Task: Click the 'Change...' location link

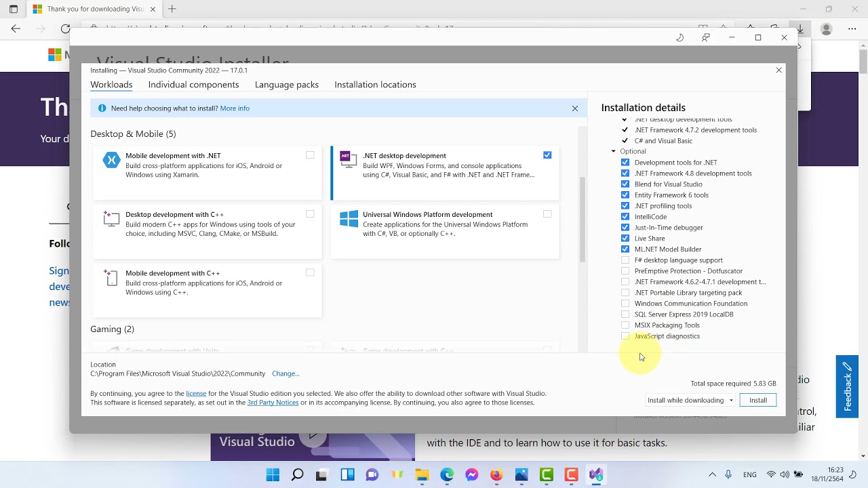Action: coord(285,373)
